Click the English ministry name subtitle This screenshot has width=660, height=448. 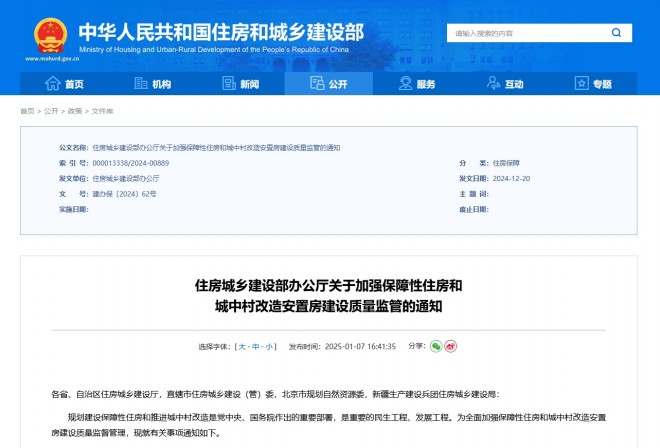(214, 49)
